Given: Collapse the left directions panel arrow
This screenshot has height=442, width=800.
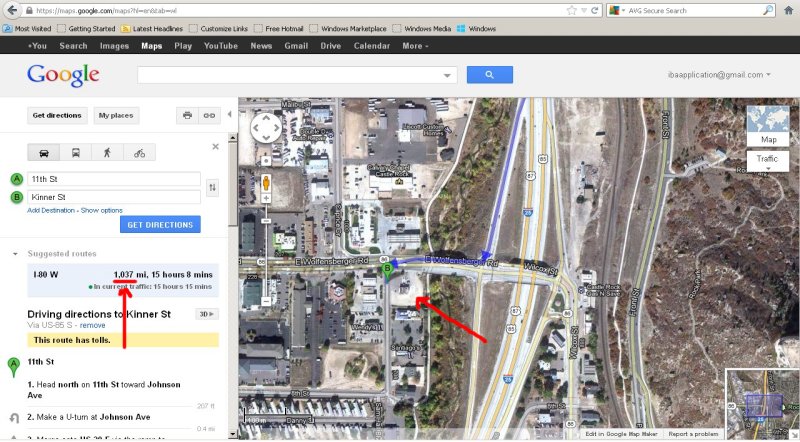Looking at the screenshot, I should [230, 114].
